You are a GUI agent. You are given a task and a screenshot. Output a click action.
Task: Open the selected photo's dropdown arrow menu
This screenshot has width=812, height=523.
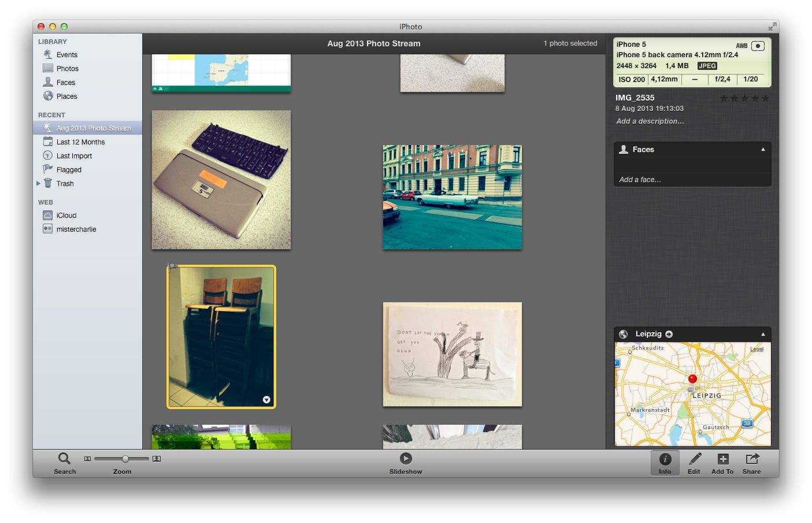point(266,399)
